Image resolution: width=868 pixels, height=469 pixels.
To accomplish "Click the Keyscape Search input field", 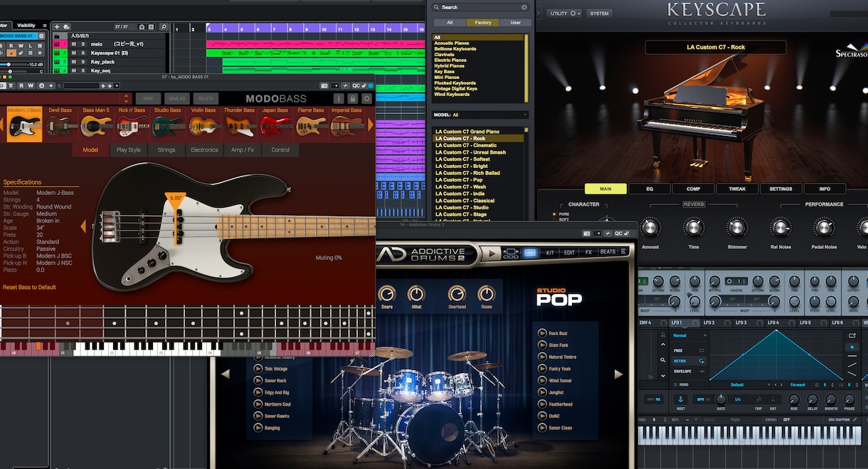I will point(480,7).
